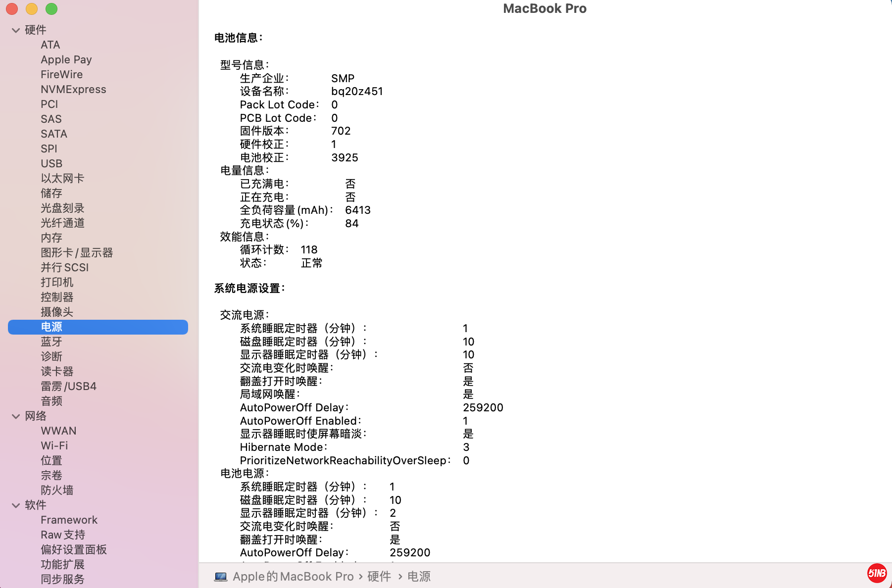Click the 电池信息 heading

tap(239, 38)
